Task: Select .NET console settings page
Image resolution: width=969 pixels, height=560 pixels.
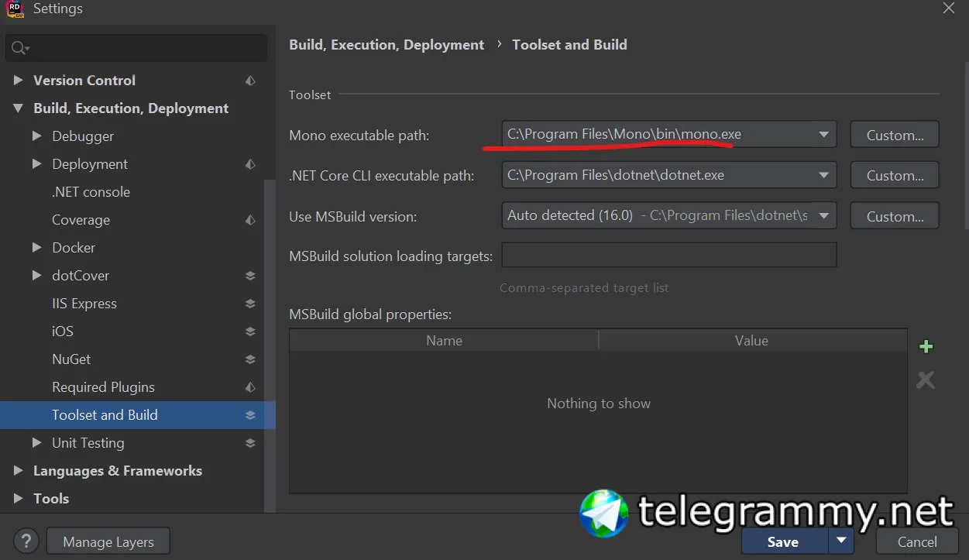Action: [x=91, y=192]
